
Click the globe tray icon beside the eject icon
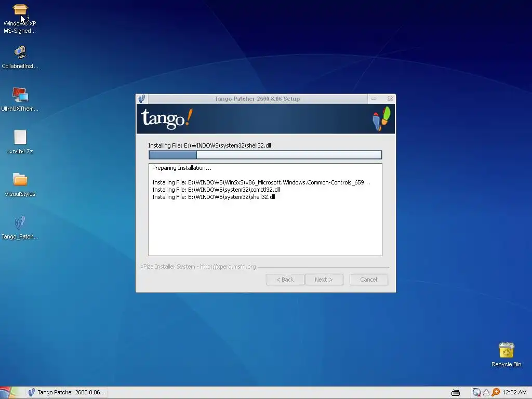pyautogui.click(x=477, y=393)
